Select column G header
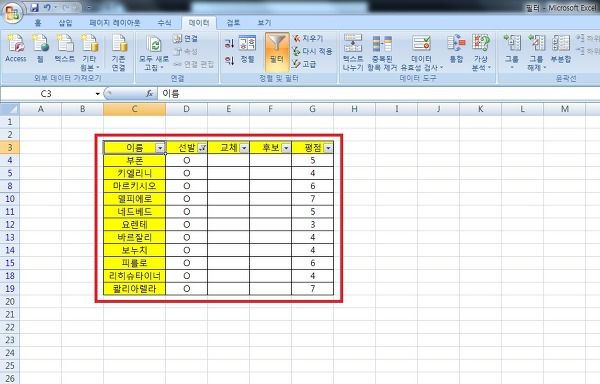 point(312,109)
